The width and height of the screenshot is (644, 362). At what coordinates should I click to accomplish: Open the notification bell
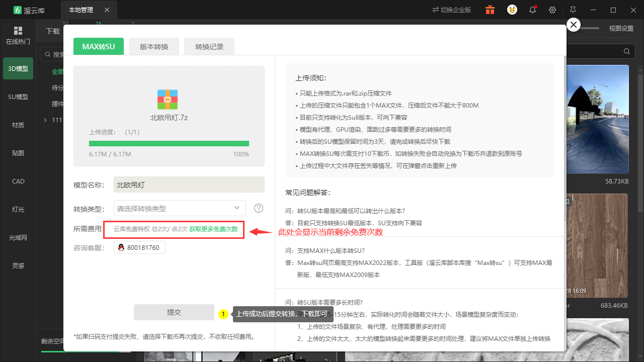(x=532, y=10)
